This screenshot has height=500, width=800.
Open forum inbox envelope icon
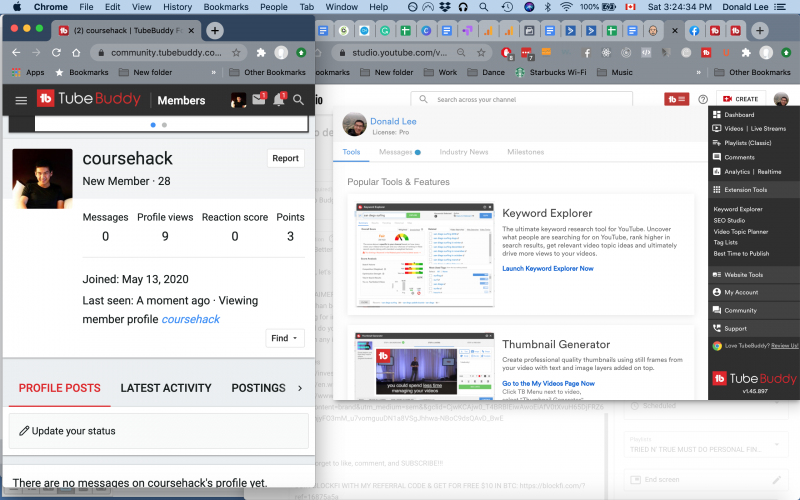coord(259,100)
